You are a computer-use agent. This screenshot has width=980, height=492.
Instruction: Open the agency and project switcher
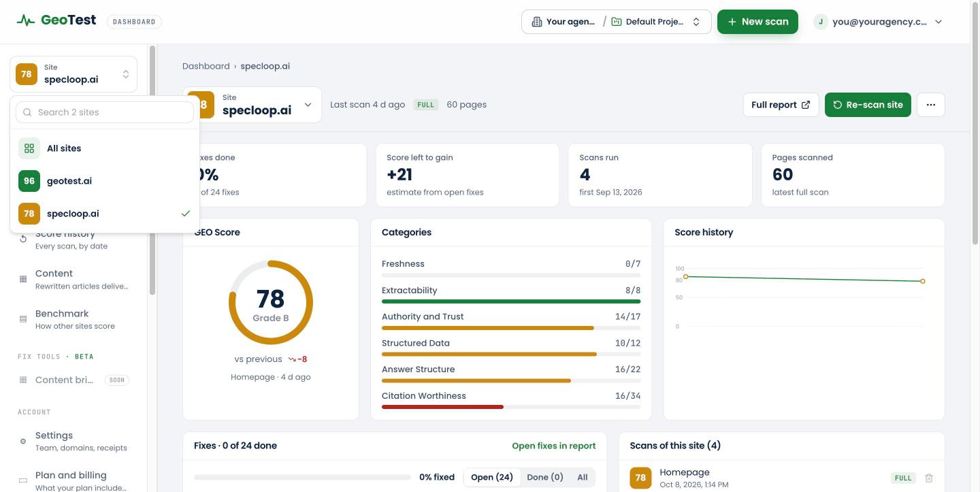[616, 22]
